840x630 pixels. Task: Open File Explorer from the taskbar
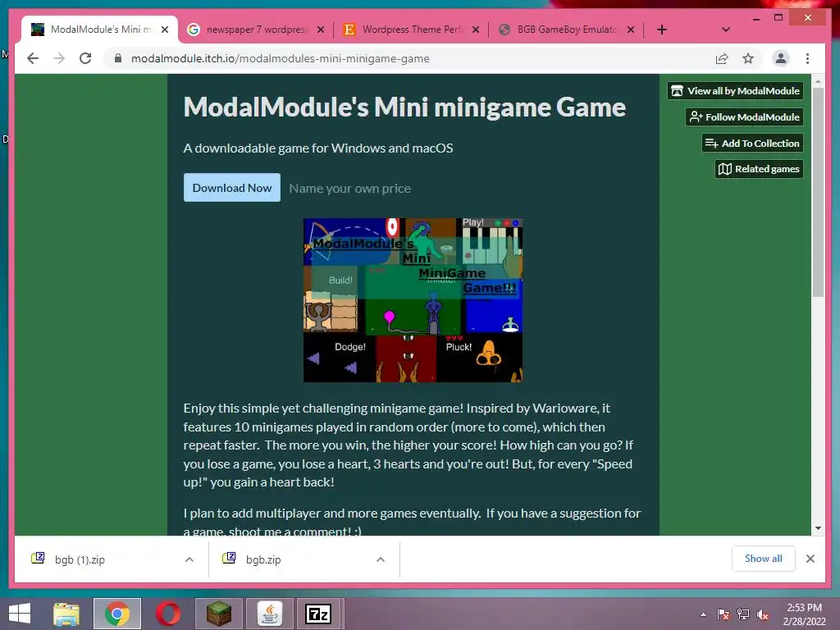pyautogui.click(x=66, y=614)
